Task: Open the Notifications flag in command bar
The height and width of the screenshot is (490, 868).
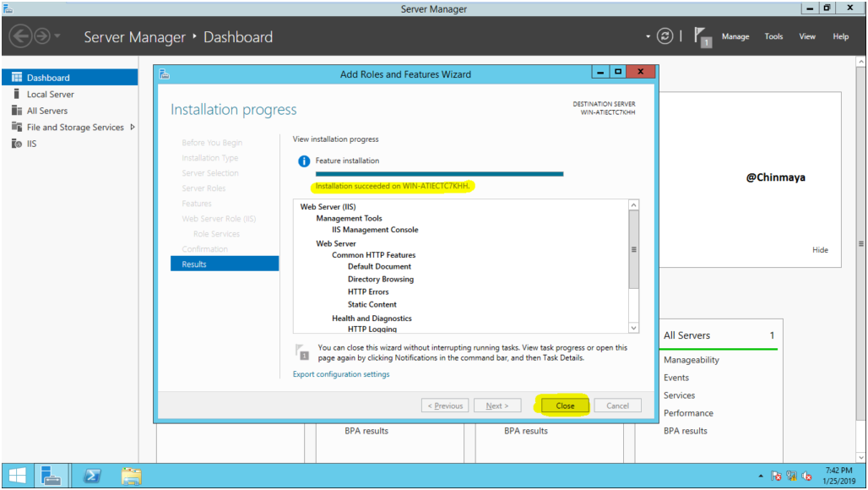Action: (x=703, y=37)
